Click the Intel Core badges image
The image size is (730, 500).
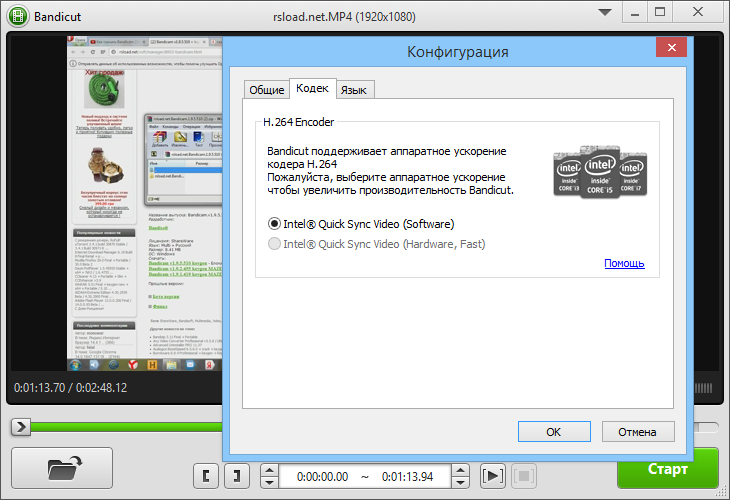coord(600,171)
